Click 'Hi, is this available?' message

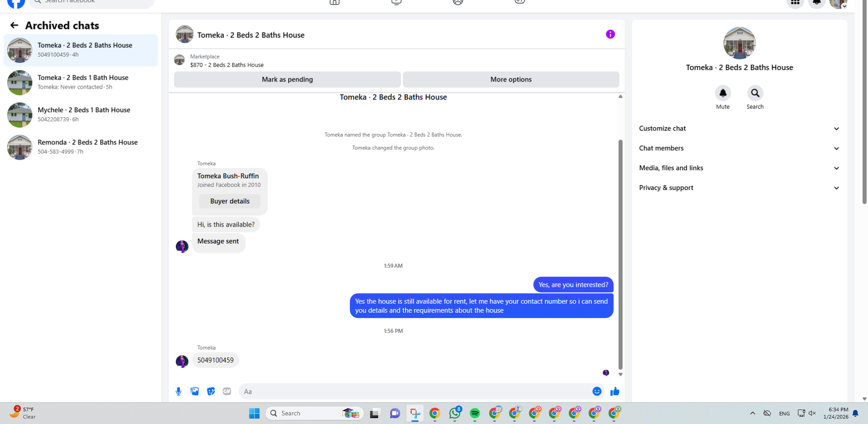226,224
